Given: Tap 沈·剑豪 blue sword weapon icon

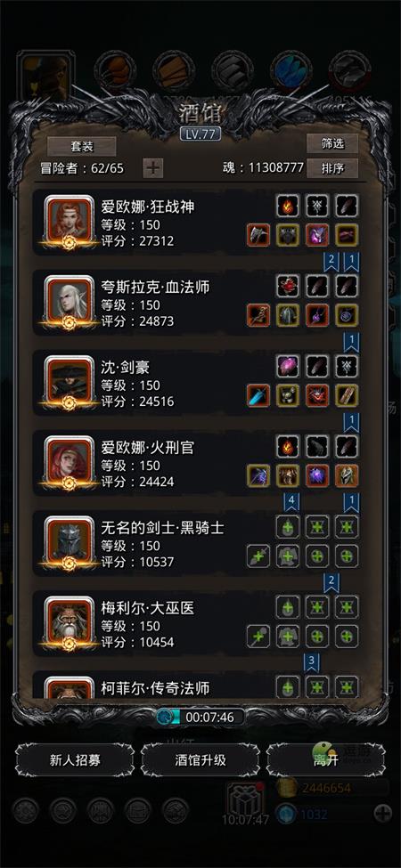Looking at the screenshot, I should [258, 396].
